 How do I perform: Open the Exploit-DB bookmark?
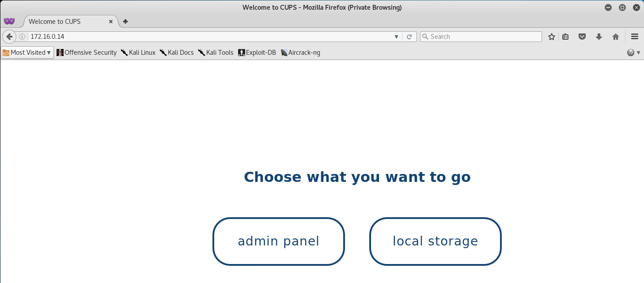click(x=257, y=53)
